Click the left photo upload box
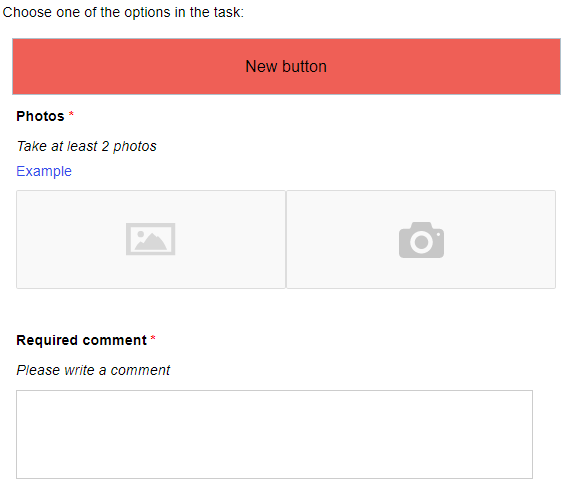Screen dimensions: 572x488 (151, 239)
